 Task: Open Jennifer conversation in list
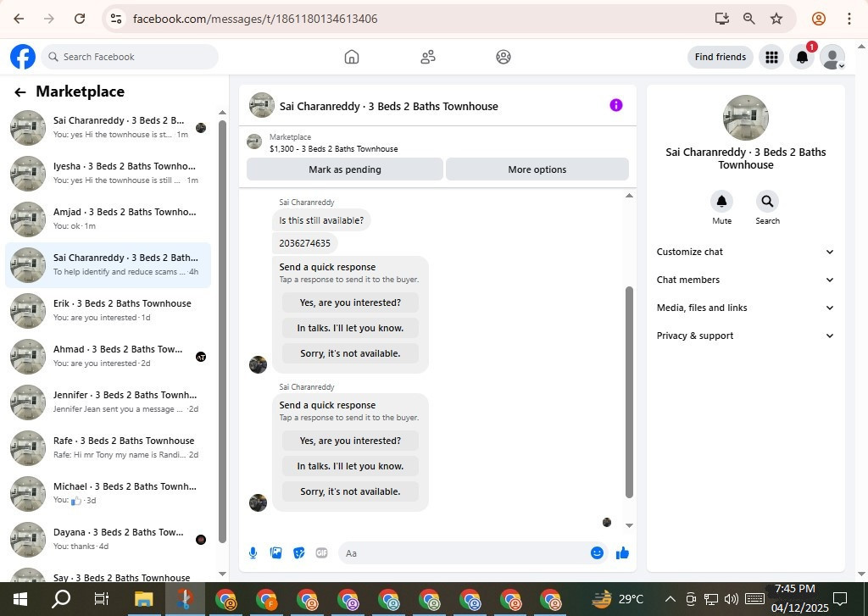[108, 402]
